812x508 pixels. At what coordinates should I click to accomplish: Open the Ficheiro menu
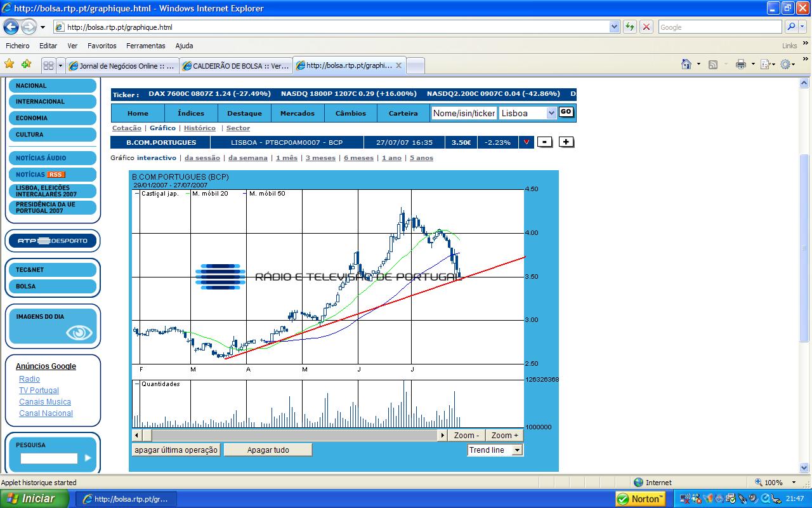click(18, 46)
